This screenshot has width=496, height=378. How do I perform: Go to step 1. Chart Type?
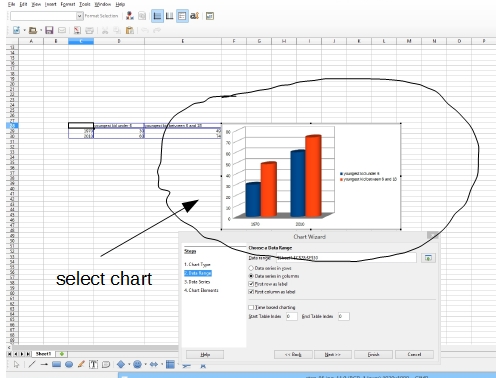click(197, 264)
